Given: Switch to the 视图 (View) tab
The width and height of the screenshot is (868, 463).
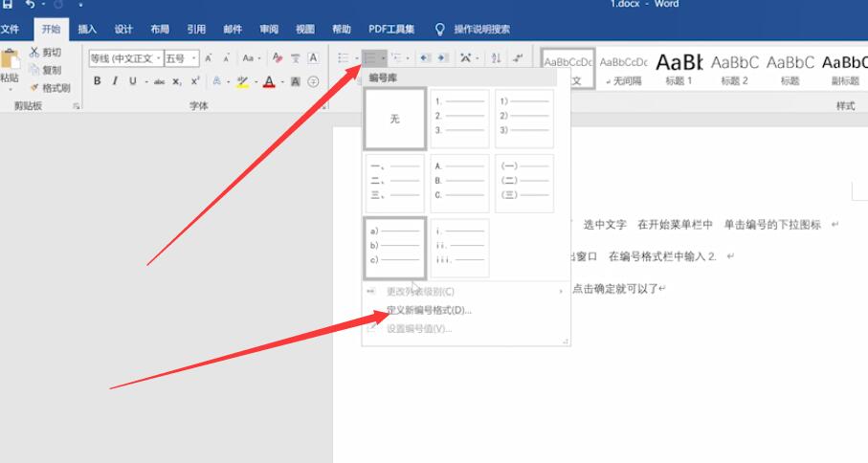Looking at the screenshot, I should 305,30.
